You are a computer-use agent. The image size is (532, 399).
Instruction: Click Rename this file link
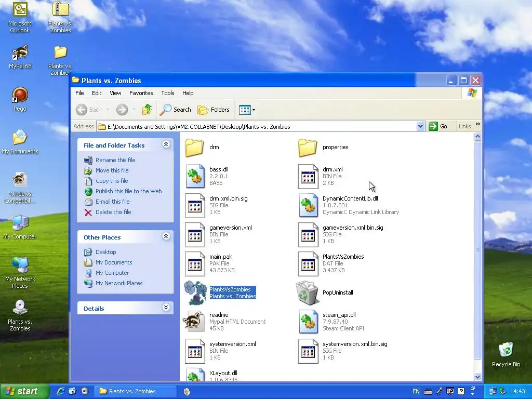tap(115, 160)
